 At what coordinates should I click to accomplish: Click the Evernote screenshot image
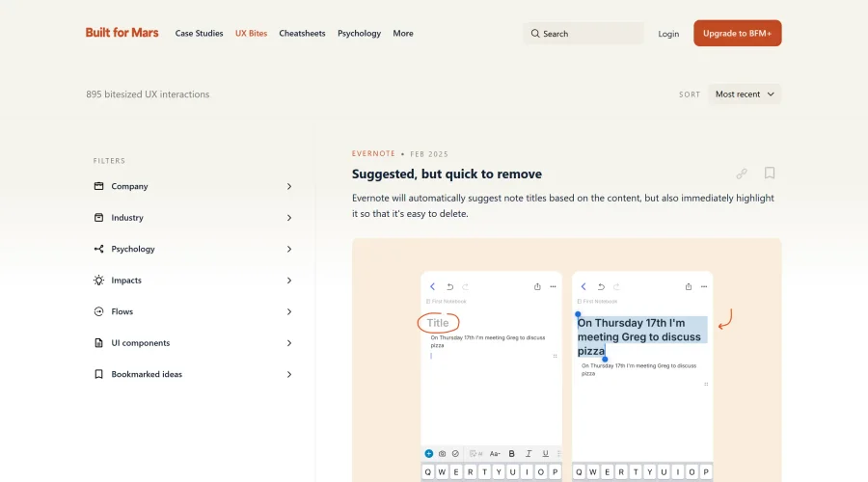coord(567,360)
